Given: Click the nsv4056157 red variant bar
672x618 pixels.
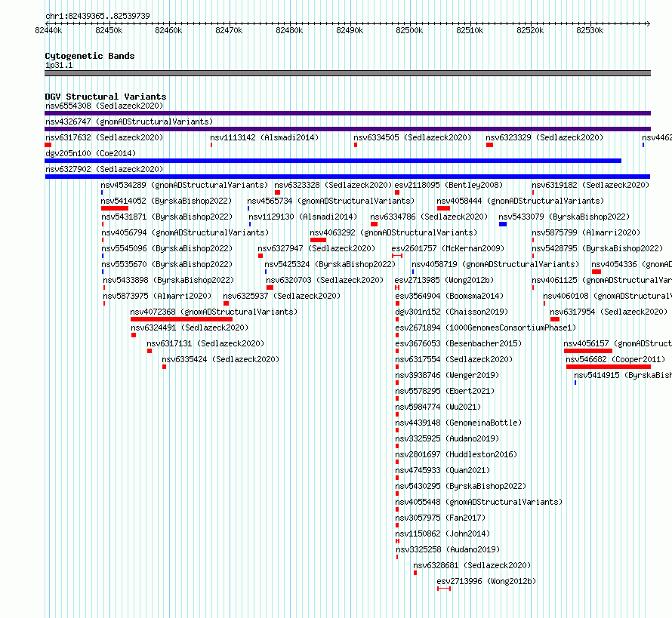Looking at the screenshot, I should [588, 351].
